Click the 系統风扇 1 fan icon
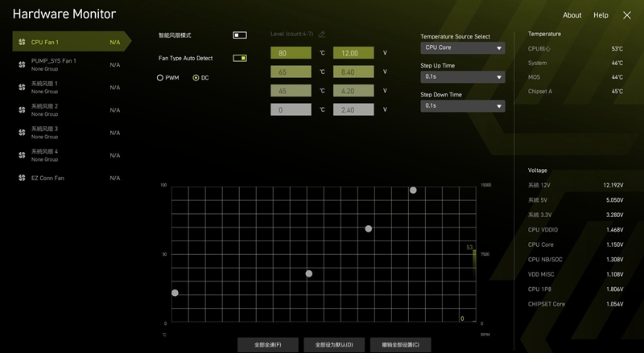 pyautogui.click(x=22, y=87)
